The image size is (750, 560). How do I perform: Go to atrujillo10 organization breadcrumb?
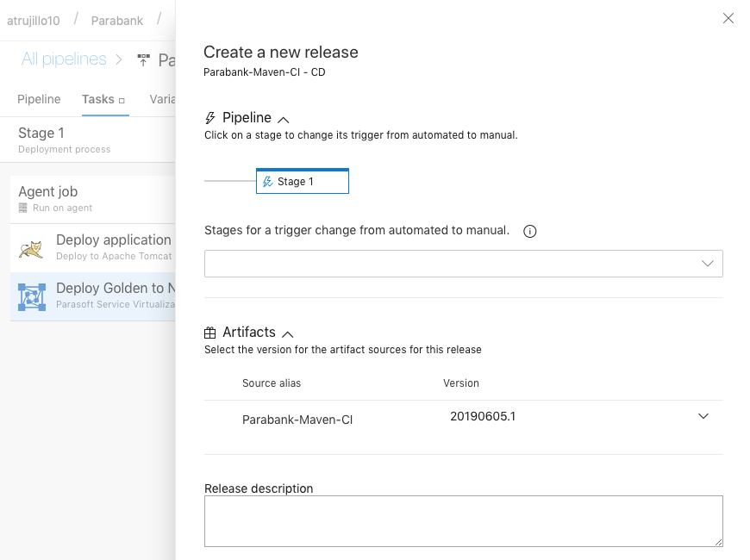[34, 21]
